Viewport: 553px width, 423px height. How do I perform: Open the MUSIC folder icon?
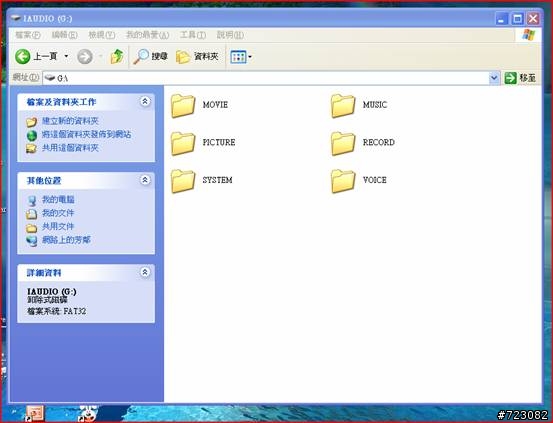coord(343,105)
